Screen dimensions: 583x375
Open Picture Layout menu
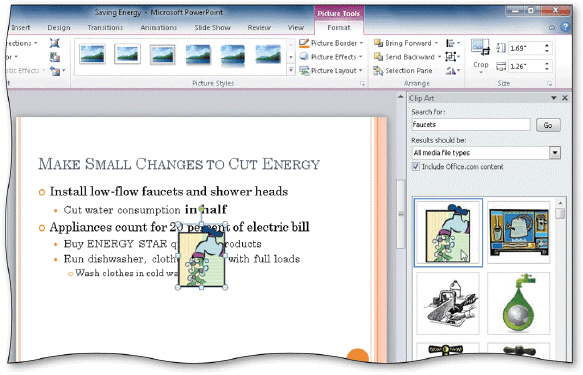331,71
